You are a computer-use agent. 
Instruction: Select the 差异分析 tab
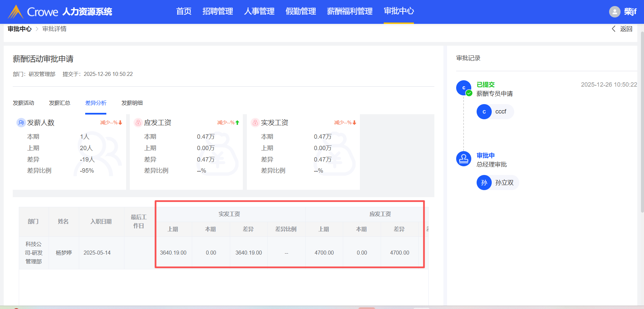tap(96, 103)
